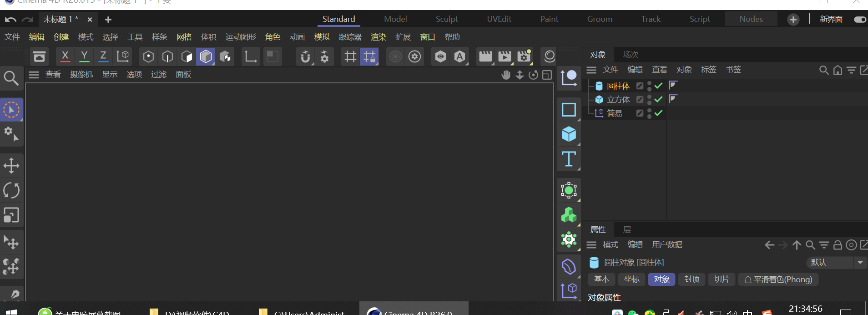Add a Text spline icon
The height and width of the screenshot is (315, 868).
569,159
